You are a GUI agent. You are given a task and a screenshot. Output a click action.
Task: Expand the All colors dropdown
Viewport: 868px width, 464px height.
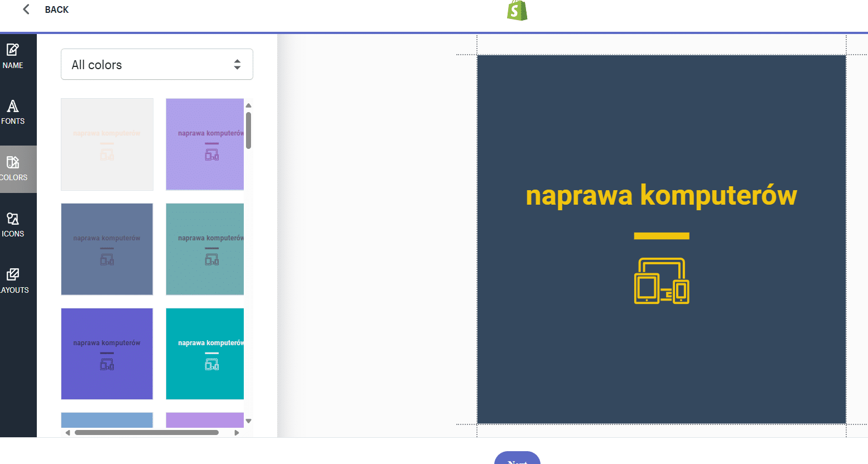tap(157, 64)
